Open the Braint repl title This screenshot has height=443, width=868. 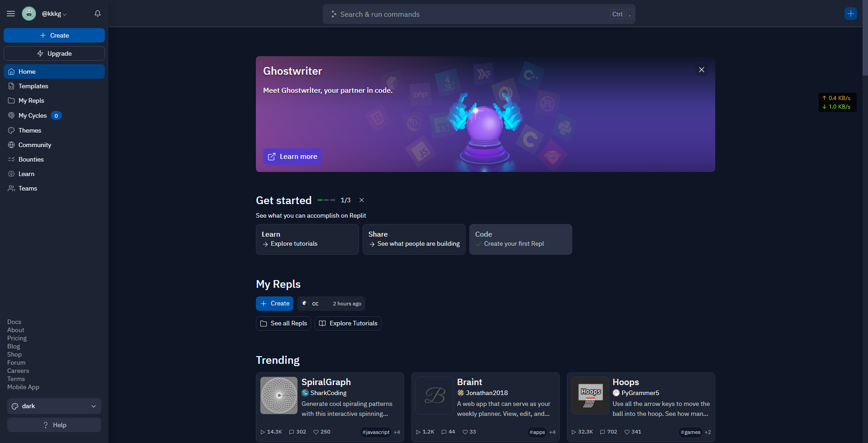(469, 382)
